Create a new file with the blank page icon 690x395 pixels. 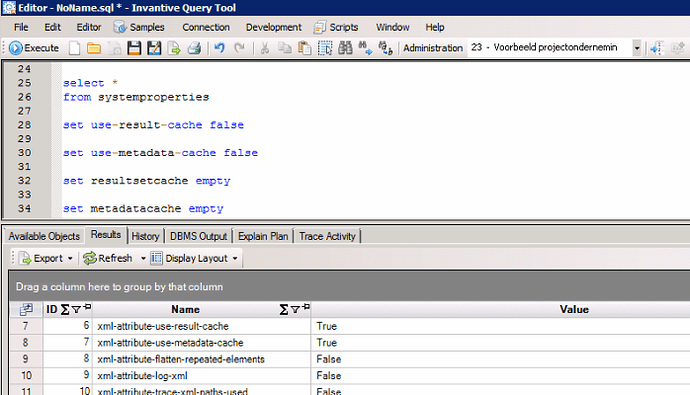[74, 48]
